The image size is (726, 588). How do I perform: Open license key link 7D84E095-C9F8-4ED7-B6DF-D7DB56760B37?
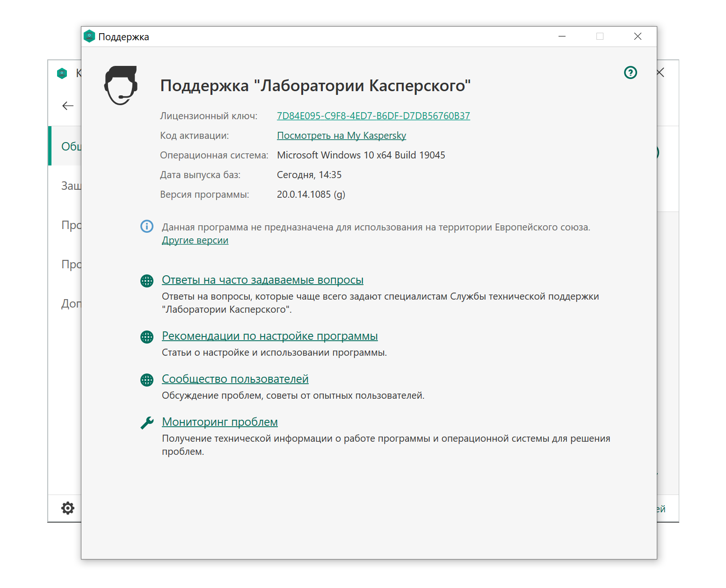tap(373, 116)
